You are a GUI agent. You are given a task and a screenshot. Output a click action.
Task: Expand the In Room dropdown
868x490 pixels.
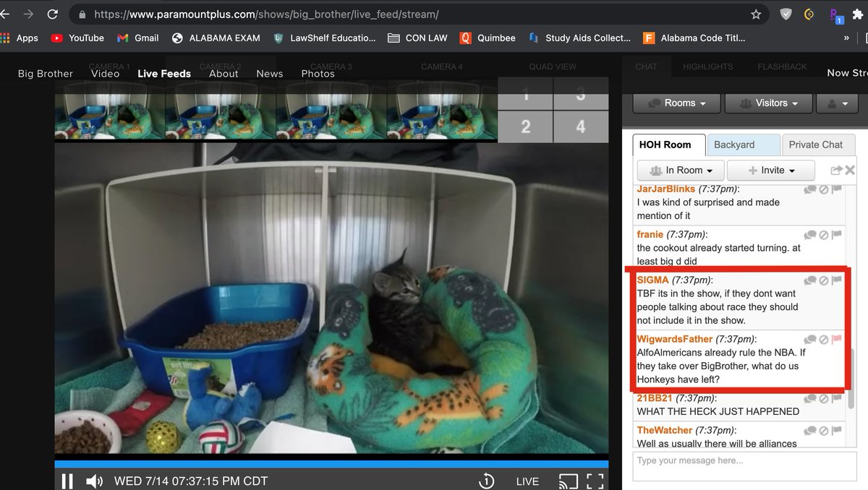tap(681, 171)
